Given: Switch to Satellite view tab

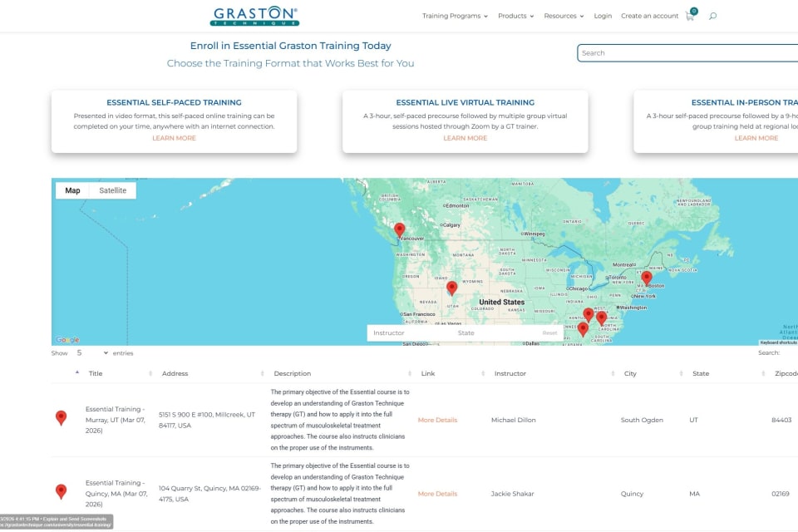Looking at the screenshot, I should point(112,190).
